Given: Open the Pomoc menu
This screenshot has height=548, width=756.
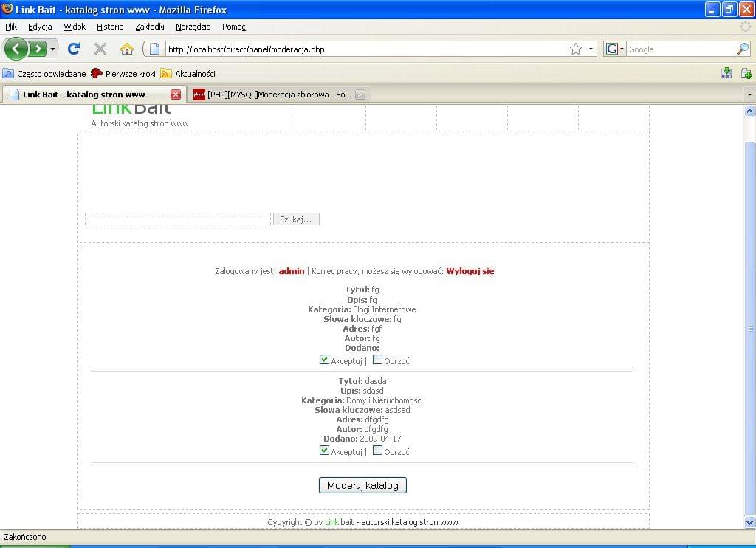Looking at the screenshot, I should coord(234,27).
